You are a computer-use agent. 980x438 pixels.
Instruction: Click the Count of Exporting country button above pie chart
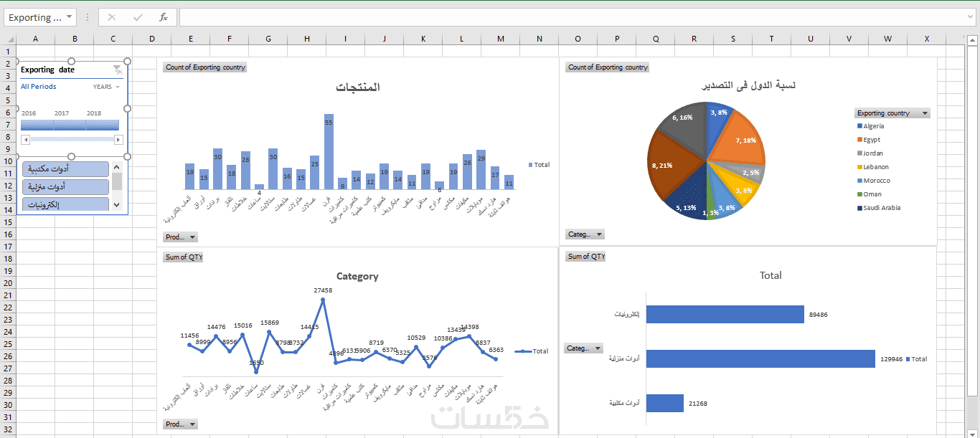tap(608, 67)
